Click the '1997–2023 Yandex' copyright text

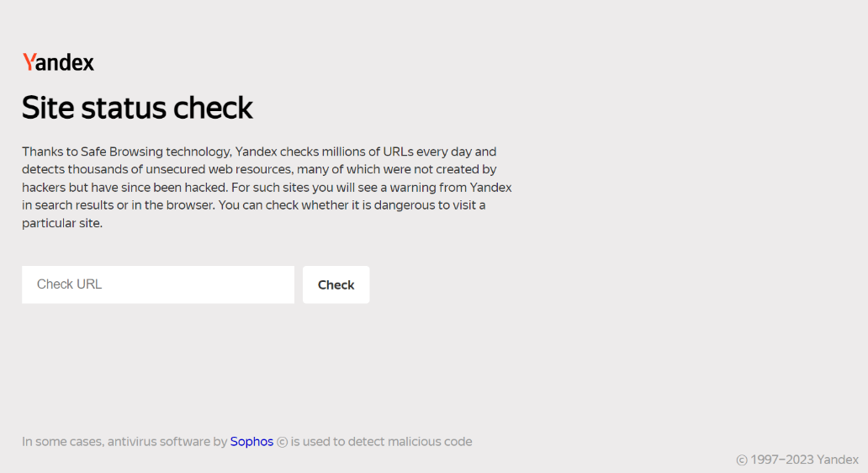coord(804,460)
